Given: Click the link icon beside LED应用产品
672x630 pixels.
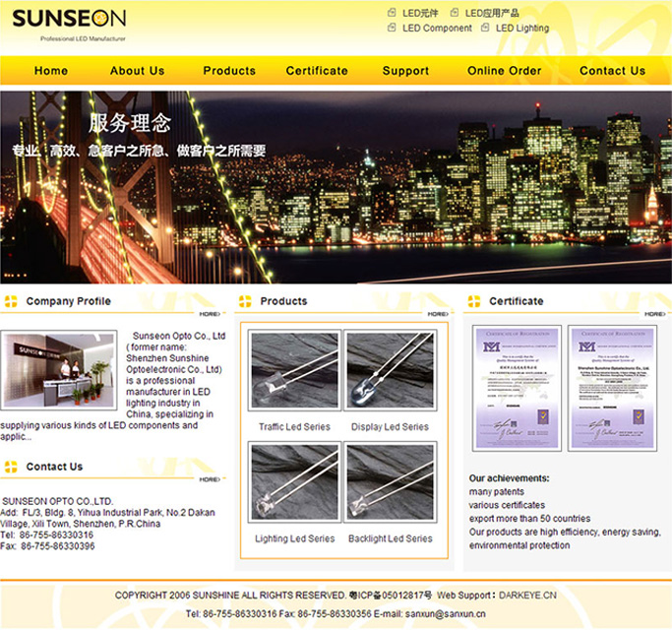Looking at the screenshot, I should tap(455, 13).
